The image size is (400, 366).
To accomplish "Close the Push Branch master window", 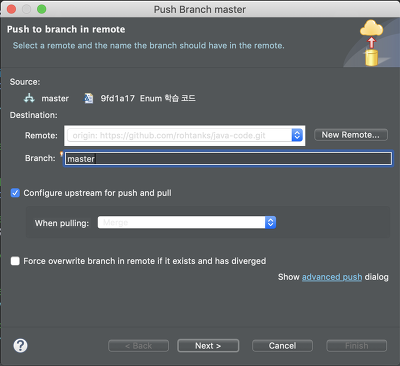I will (11, 9).
